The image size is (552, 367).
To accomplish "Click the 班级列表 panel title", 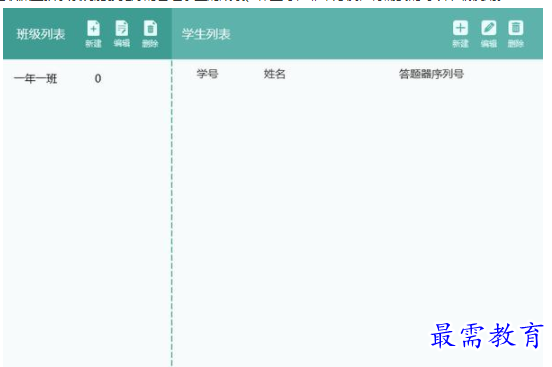I will click(41, 35).
